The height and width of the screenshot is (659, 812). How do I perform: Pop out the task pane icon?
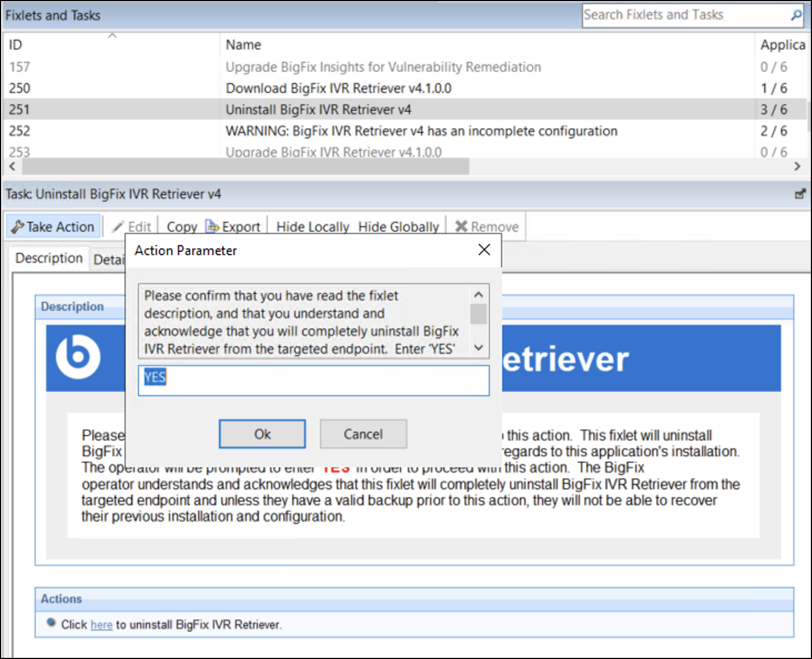(800, 194)
